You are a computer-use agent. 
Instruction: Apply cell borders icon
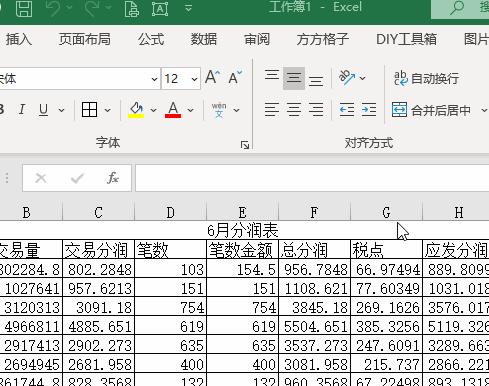pos(89,109)
